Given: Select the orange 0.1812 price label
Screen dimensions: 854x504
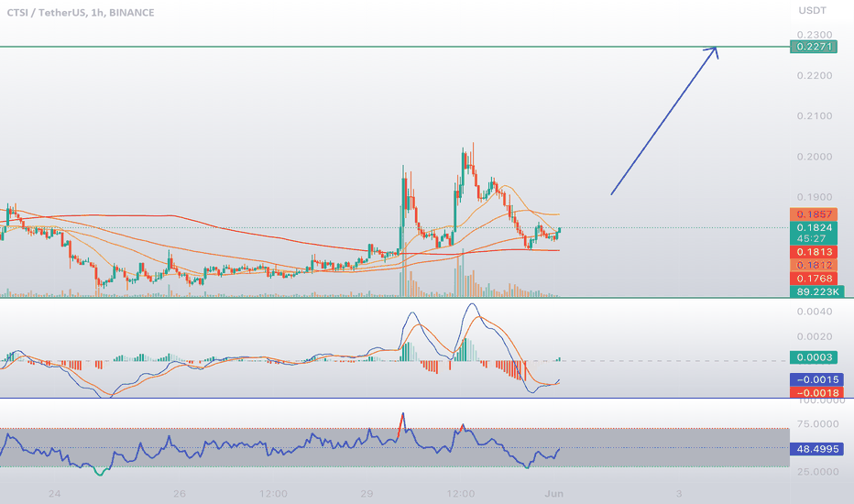Looking at the screenshot, I should 814,266.
